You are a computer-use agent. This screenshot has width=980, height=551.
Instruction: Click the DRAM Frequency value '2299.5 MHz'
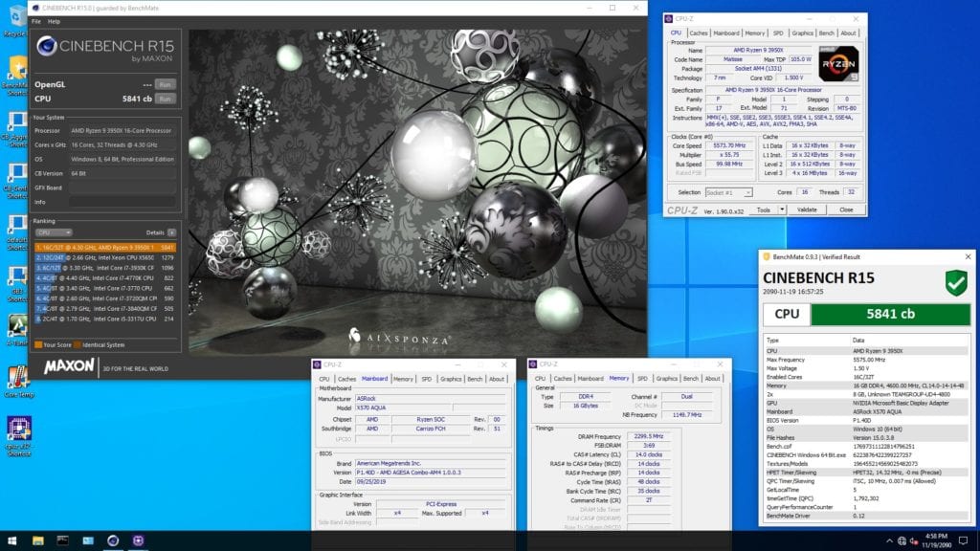point(648,436)
